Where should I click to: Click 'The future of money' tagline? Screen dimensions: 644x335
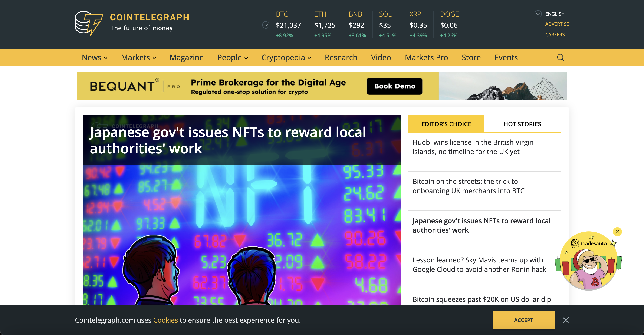coord(141,28)
